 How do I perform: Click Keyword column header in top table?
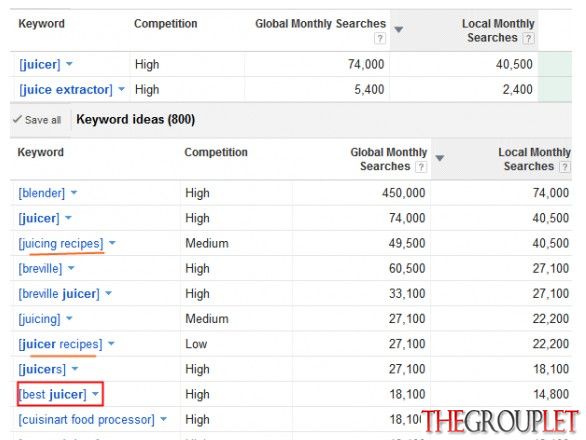41,24
